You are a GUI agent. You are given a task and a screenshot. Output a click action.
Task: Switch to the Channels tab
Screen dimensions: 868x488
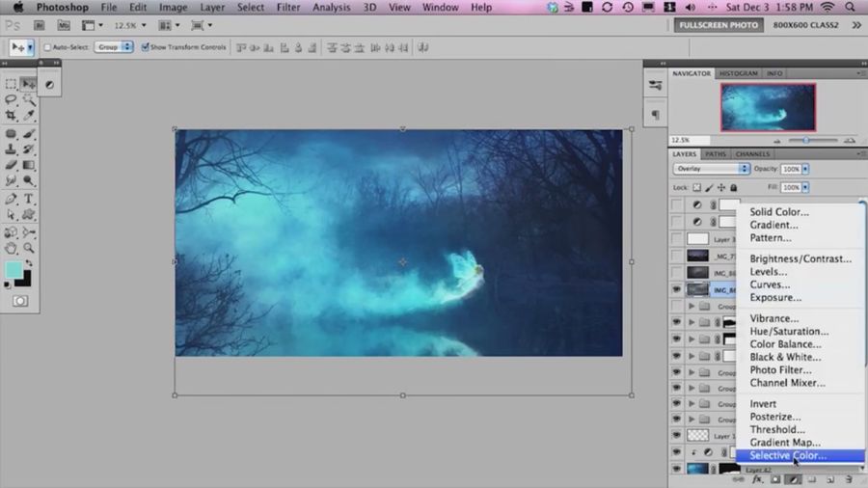coord(752,154)
